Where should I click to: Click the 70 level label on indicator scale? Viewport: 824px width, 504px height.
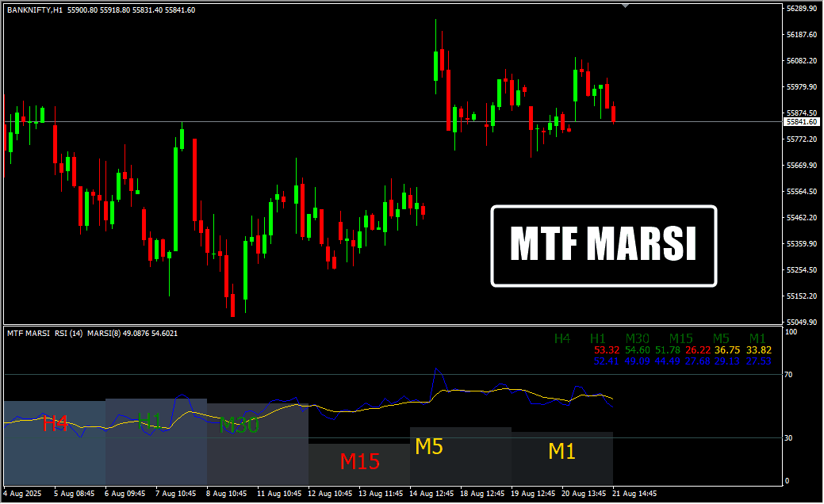click(x=789, y=374)
